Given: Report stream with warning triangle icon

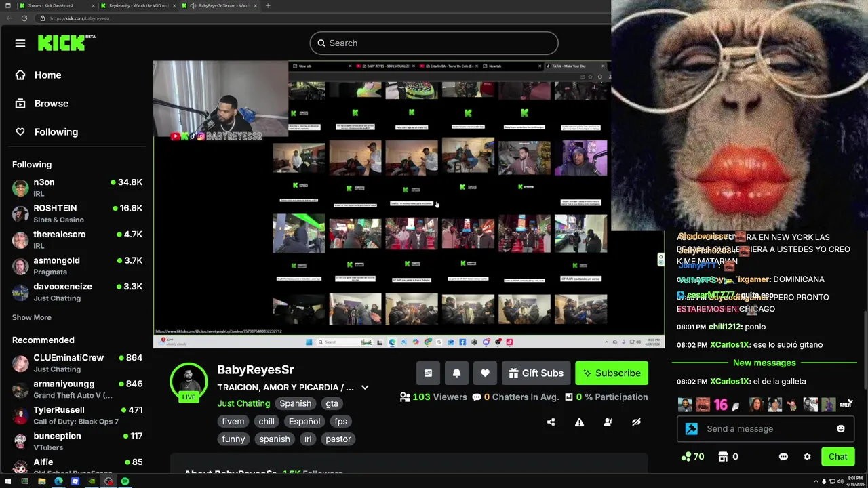Looking at the screenshot, I should [579, 422].
